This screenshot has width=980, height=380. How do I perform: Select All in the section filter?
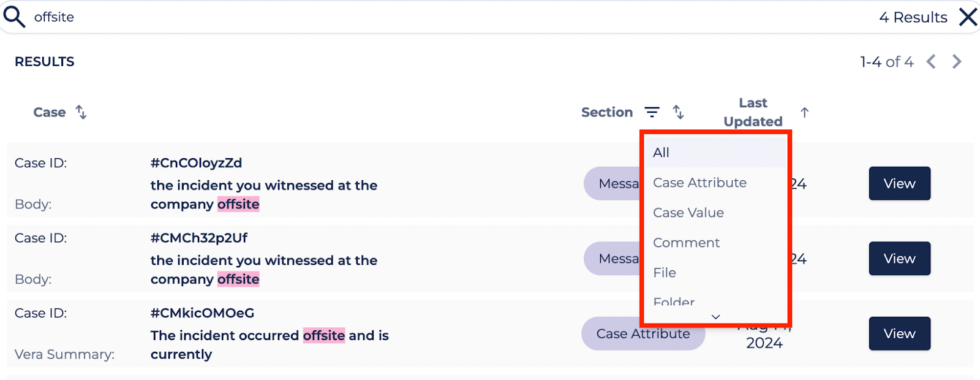click(715, 153)
